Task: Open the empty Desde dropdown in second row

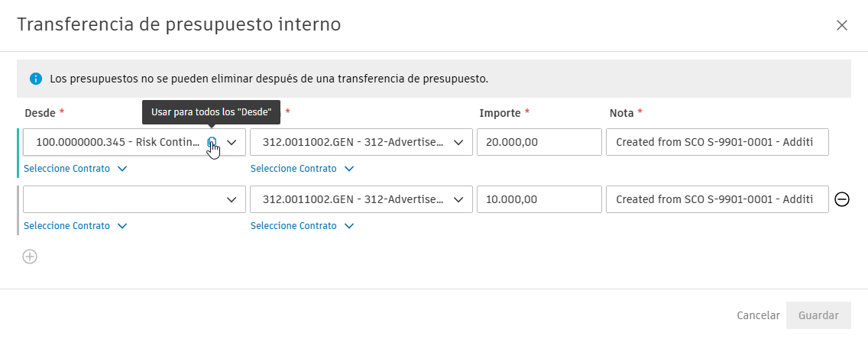Action: 134,199
